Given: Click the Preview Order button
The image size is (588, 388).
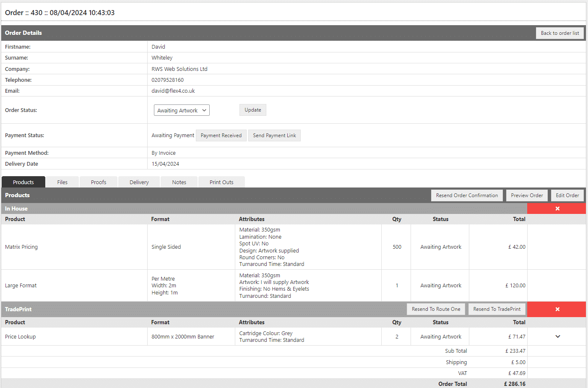Looking at the screenshot, I should [527, 195].
